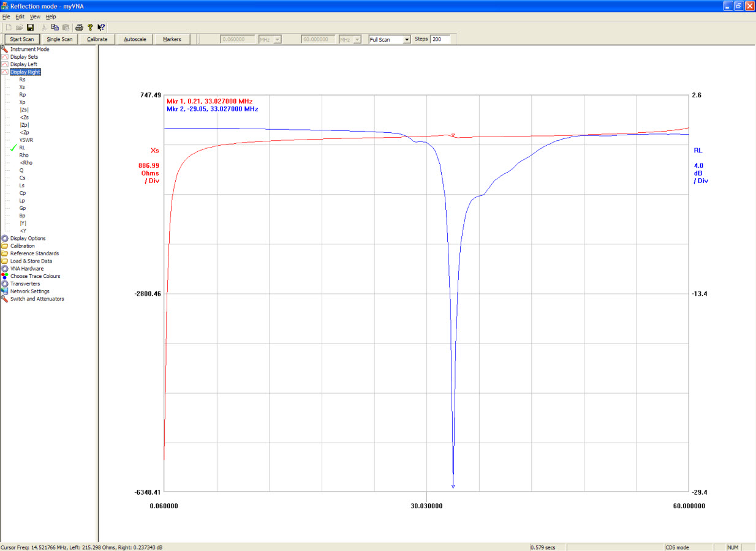The height and width of the screenshot is (551, 756).
Task: Click the Display Options gear icon
Action: (x=4, y=238)
